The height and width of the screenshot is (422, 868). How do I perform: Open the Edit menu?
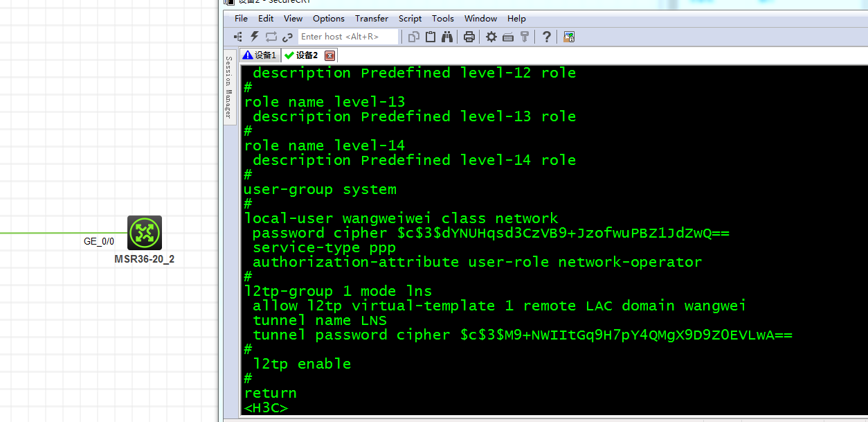coord(266,19)
